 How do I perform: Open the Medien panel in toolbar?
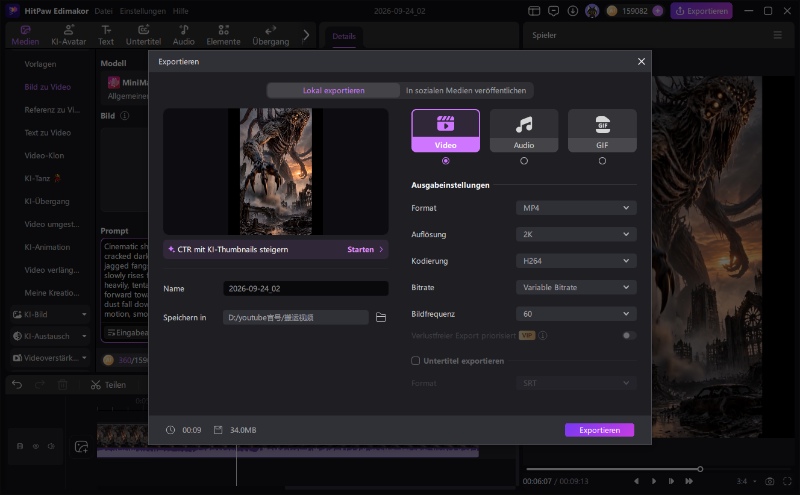click(25, 35)
